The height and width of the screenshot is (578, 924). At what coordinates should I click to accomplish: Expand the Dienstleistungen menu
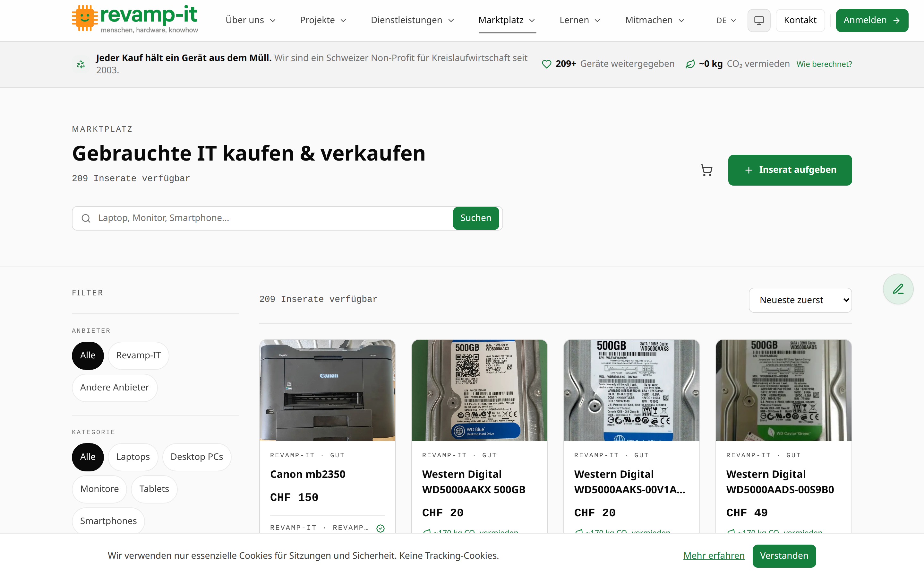point(412,20)
